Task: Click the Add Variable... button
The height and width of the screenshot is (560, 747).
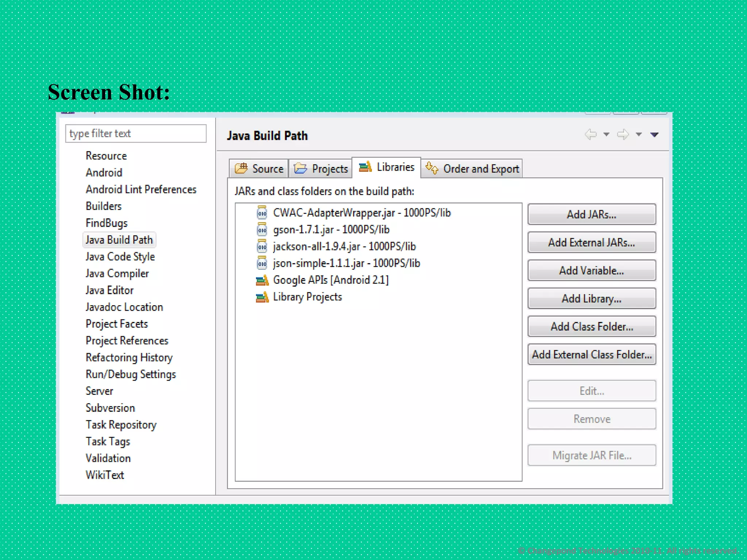Action: [592, 271]
